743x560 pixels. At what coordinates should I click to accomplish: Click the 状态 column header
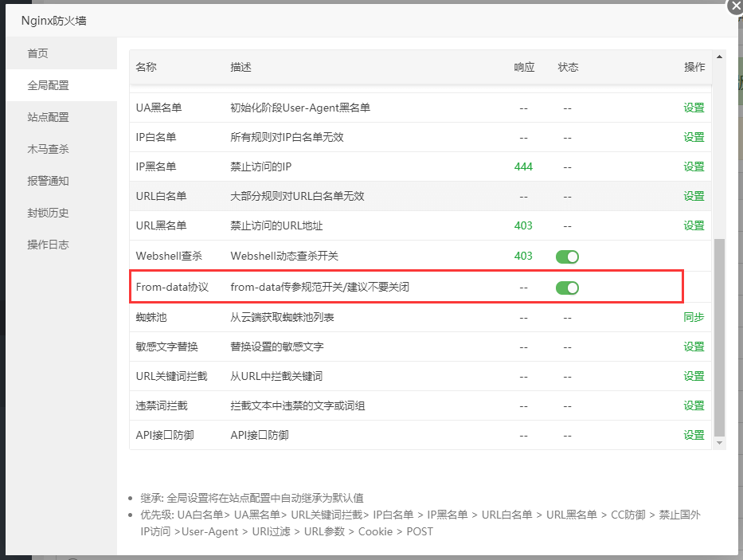[568, 68]
